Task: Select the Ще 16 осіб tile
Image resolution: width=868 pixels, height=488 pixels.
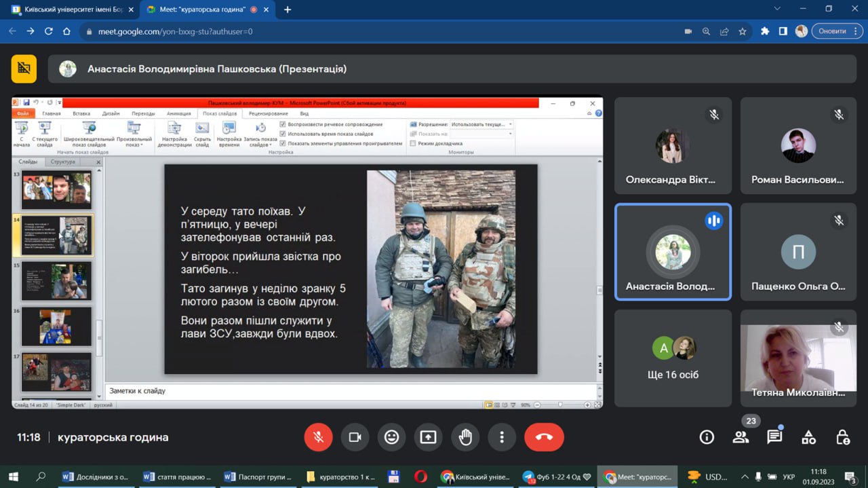Action: pos(673,358)
